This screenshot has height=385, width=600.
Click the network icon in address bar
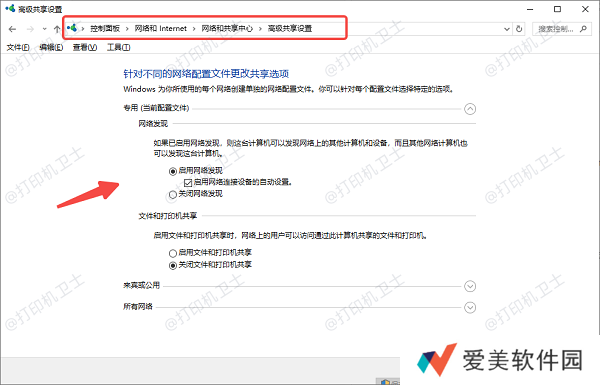[x=72, y=28]
